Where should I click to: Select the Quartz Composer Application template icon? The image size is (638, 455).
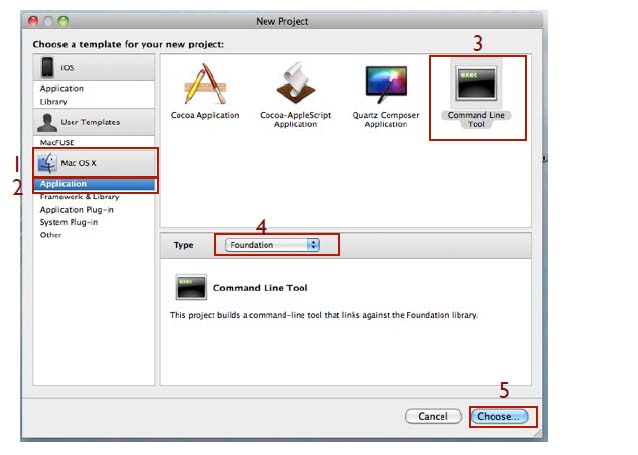tap(386, 84)
